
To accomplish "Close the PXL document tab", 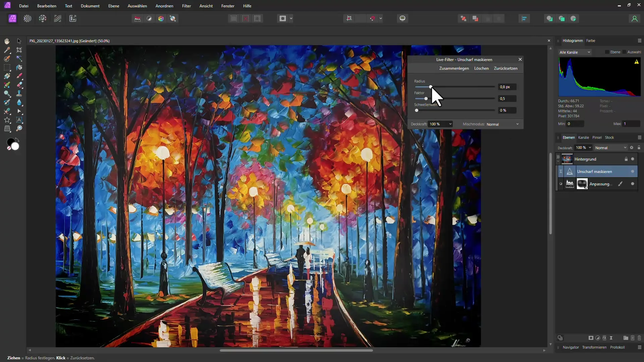I will (549, 41).
